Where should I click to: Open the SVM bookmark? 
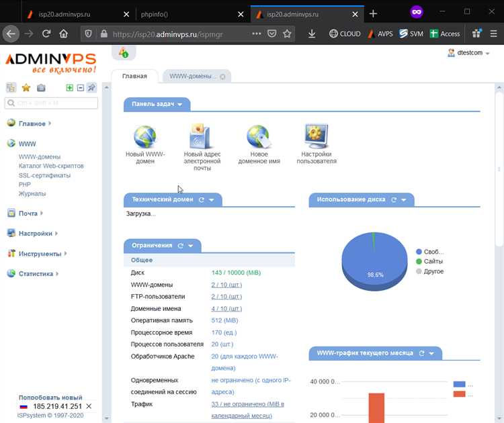pos(411,34)
